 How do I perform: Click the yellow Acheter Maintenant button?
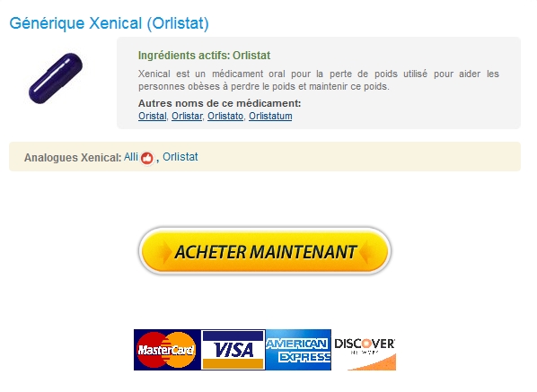click(x=265, y=251)
